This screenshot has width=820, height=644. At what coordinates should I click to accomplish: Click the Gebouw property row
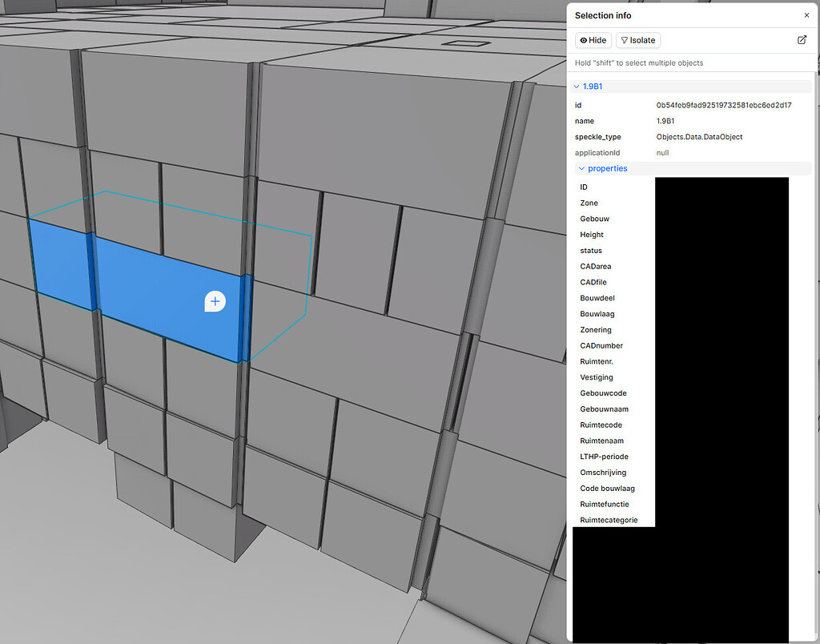[x=594, y=219]
